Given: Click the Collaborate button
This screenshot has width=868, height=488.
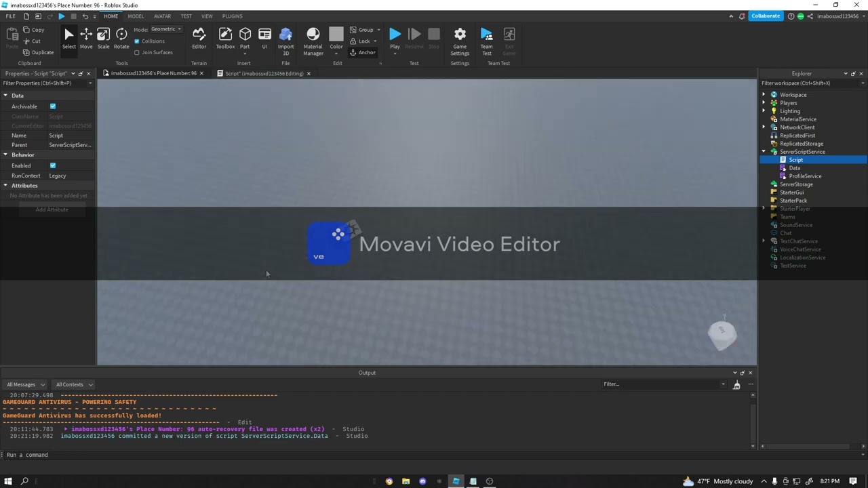Looking at the screenshot, I should pyautogui.click(x=765, y=16).
